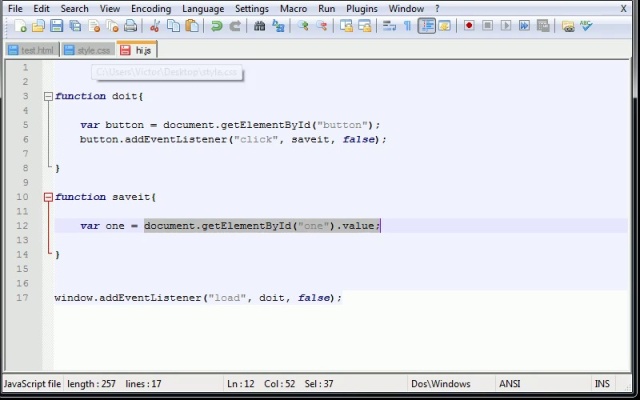Image resolution: width=640 pixels, height=400 pixels.
Task: Click Ln : 12 position in status bar
Action: pyautogui.click(x=241, y=384)
